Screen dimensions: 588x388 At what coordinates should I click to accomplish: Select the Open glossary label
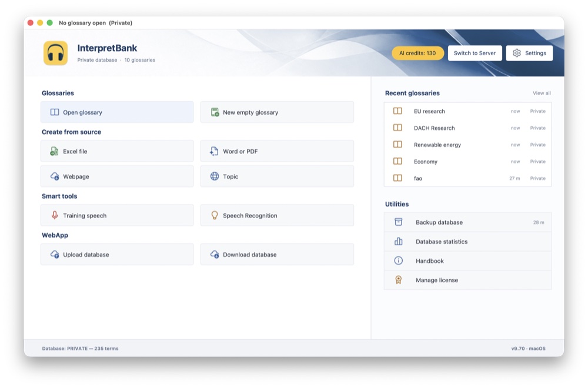(x=82, y=112)
